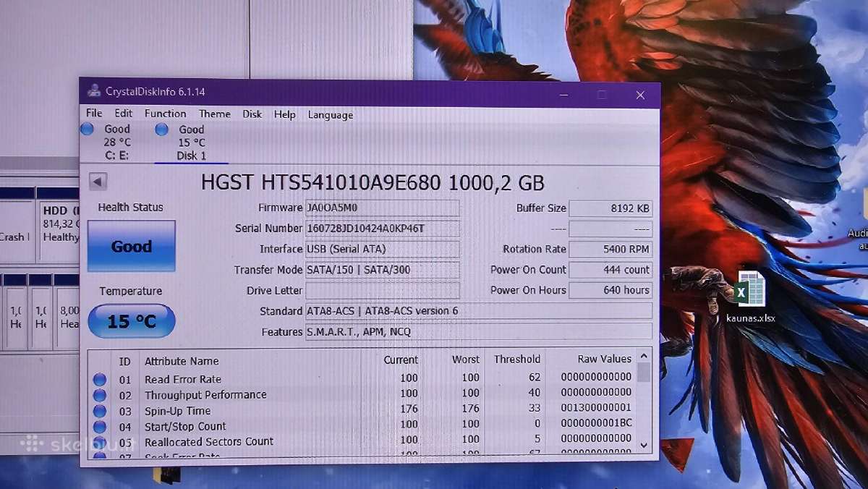
Task: Click the Standard field ATA8-ACS
Action: [478, 311]
